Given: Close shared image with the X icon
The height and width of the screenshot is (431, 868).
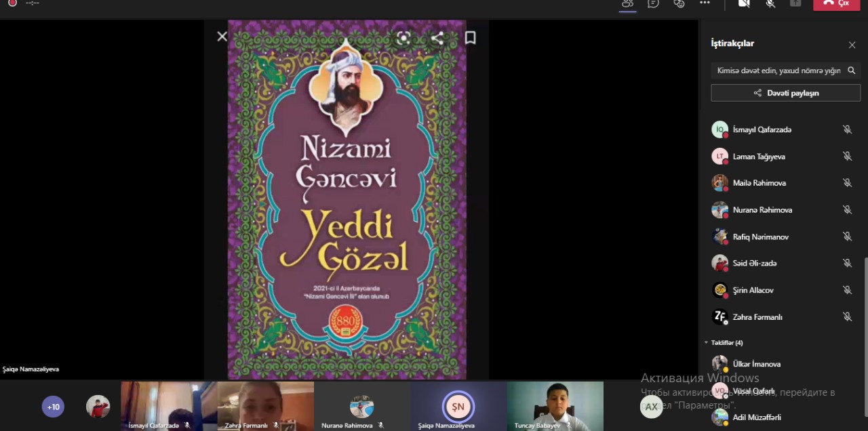Looking at the screenshot, I should [x=222, y=37].
